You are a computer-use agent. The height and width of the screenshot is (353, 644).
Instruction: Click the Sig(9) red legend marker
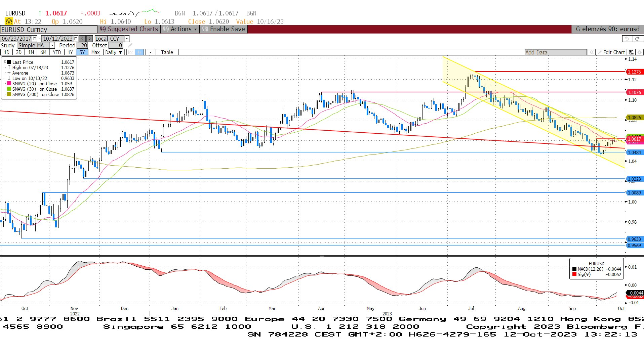575,274
